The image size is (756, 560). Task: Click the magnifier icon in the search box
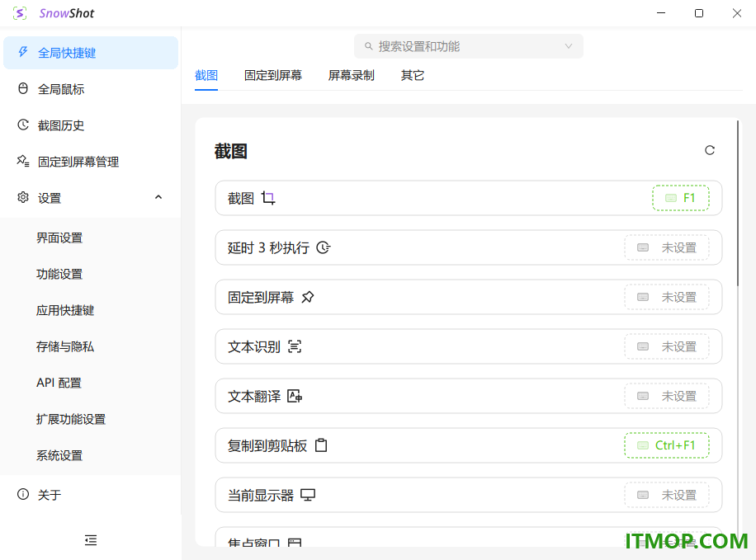point(368,46)
